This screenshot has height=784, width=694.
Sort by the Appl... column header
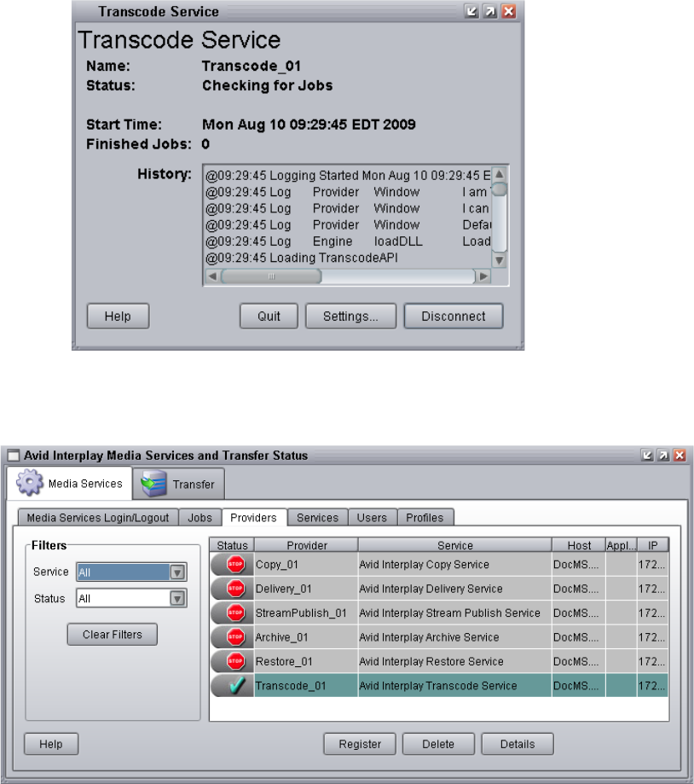[621, 545]
